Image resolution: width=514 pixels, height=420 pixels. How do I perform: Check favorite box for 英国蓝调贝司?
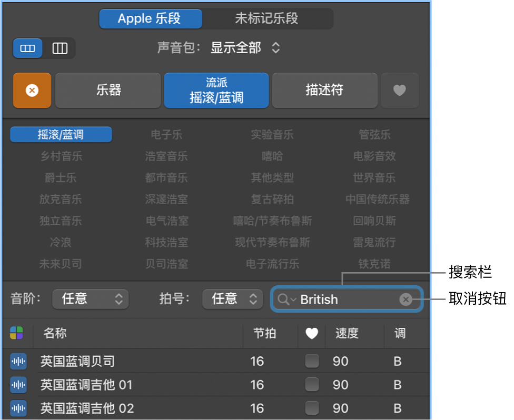312,361
